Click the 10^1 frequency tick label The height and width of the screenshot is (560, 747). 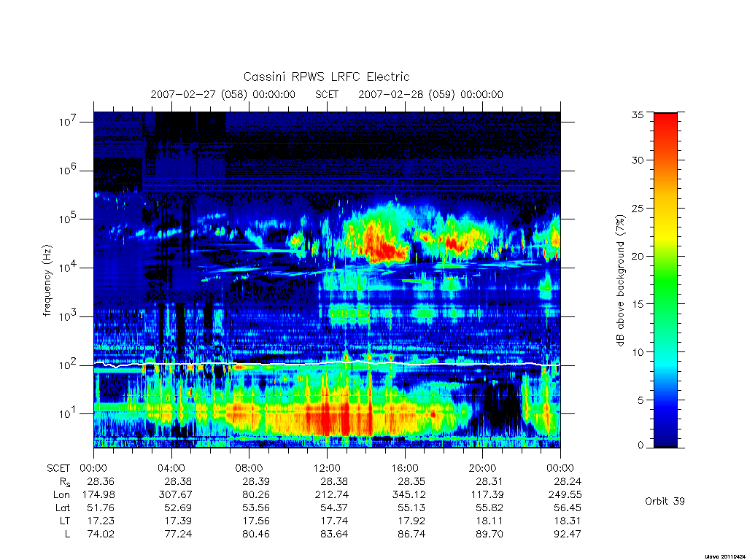(69, 413)
